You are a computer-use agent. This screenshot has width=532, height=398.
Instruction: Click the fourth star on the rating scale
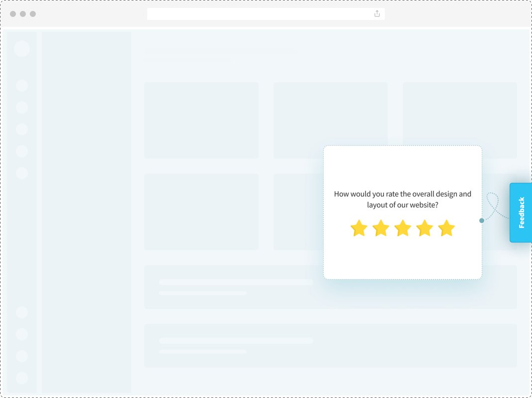pos(425,228)
